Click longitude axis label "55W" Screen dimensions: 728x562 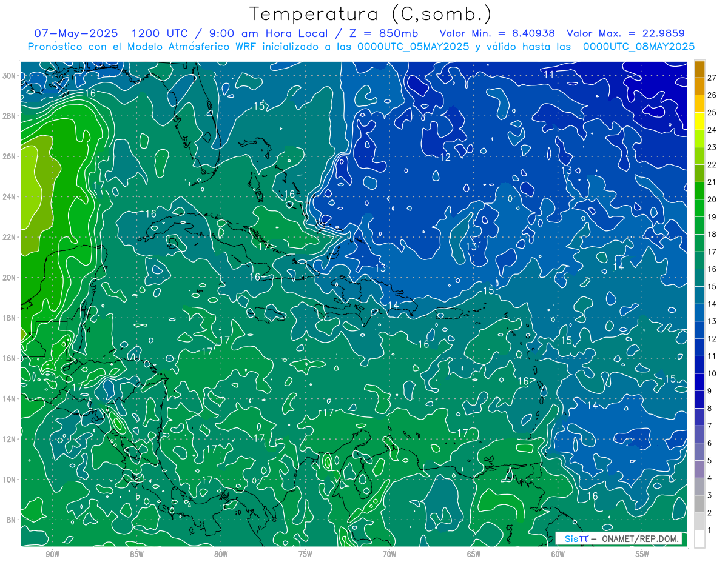click(x=642, y=554)
